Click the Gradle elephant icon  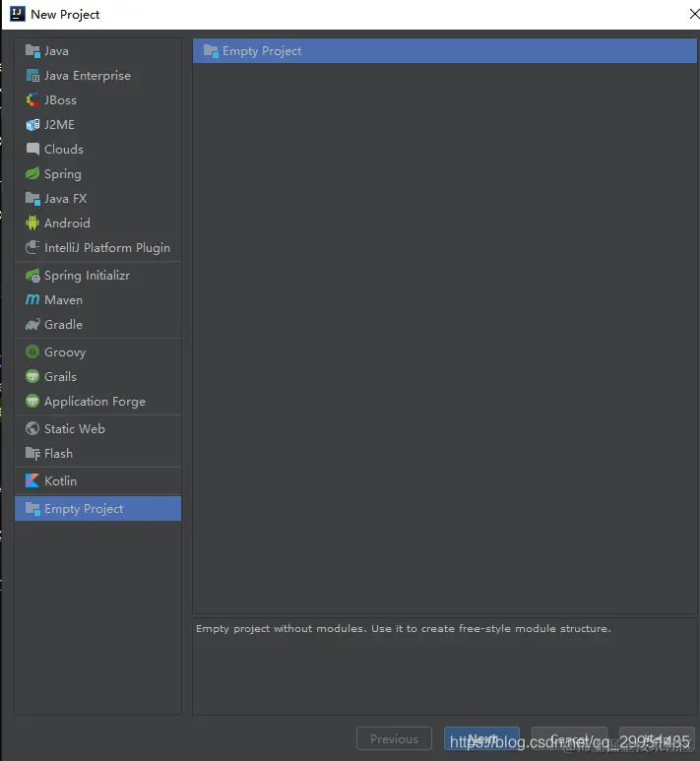point(32,324)
